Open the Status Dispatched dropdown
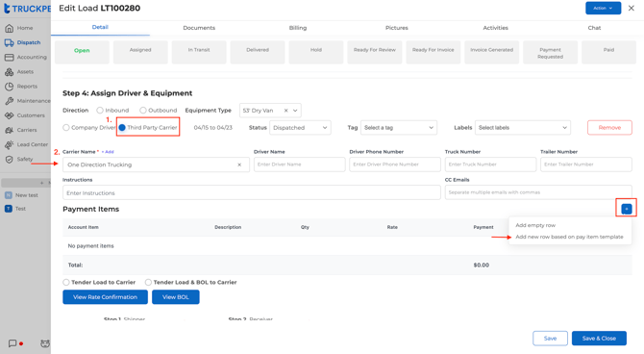This screenshot has height=354, width=644. point(300,127)
